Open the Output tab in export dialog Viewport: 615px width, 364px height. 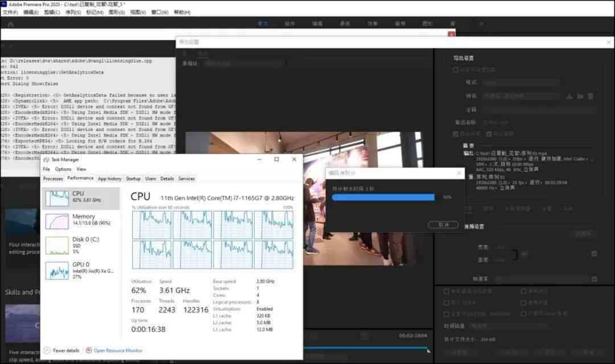point(203,53)
